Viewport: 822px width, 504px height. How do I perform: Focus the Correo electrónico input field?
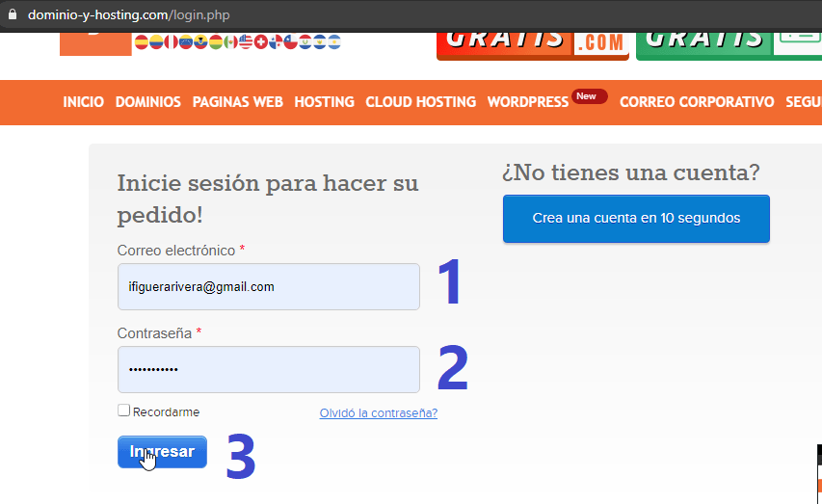269,287
